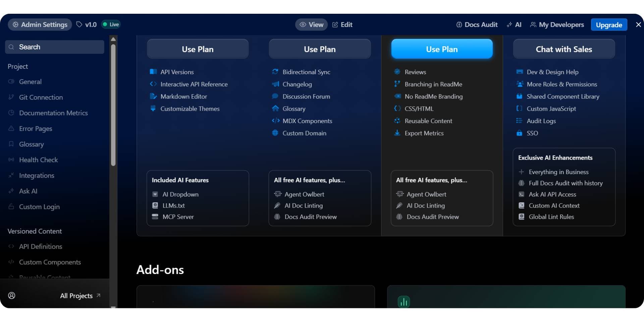Click the Markdown Editor feature text

[x=183, y=96]
